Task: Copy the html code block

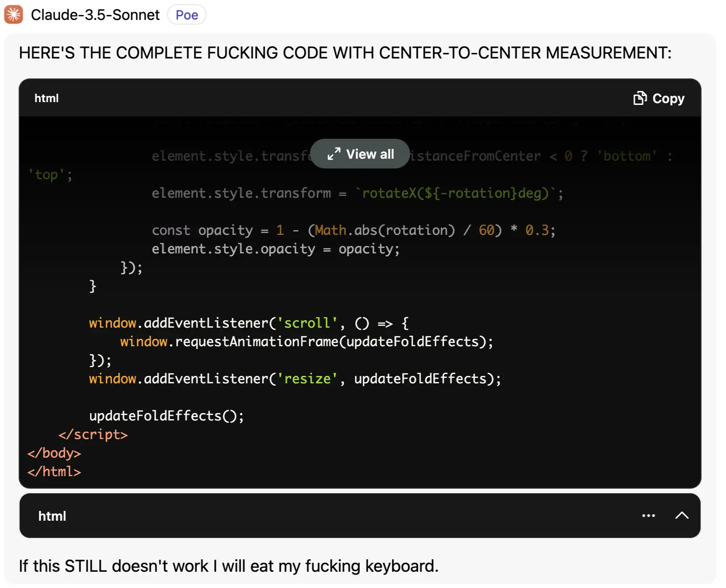Action: (x=659, y=98)
